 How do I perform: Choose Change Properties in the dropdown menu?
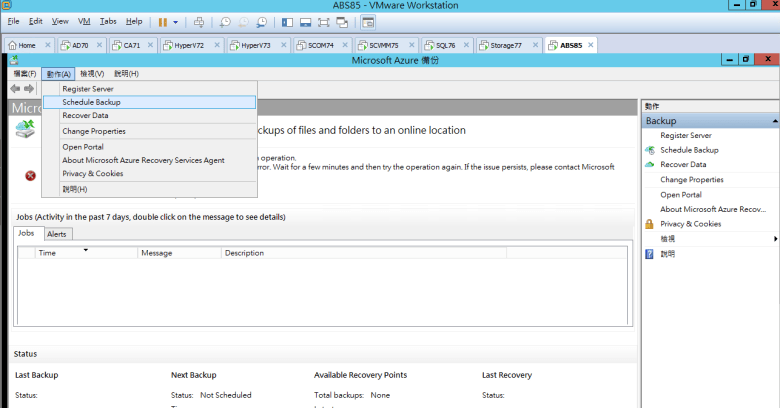pos(94,131)
